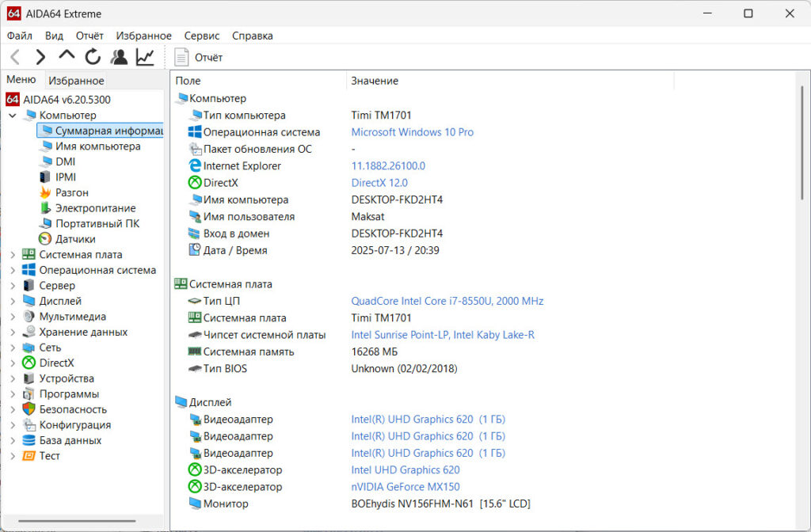Select Электропитание power item in tree
811x532 pixels.
pyautogui.click(x=95, y=208)
